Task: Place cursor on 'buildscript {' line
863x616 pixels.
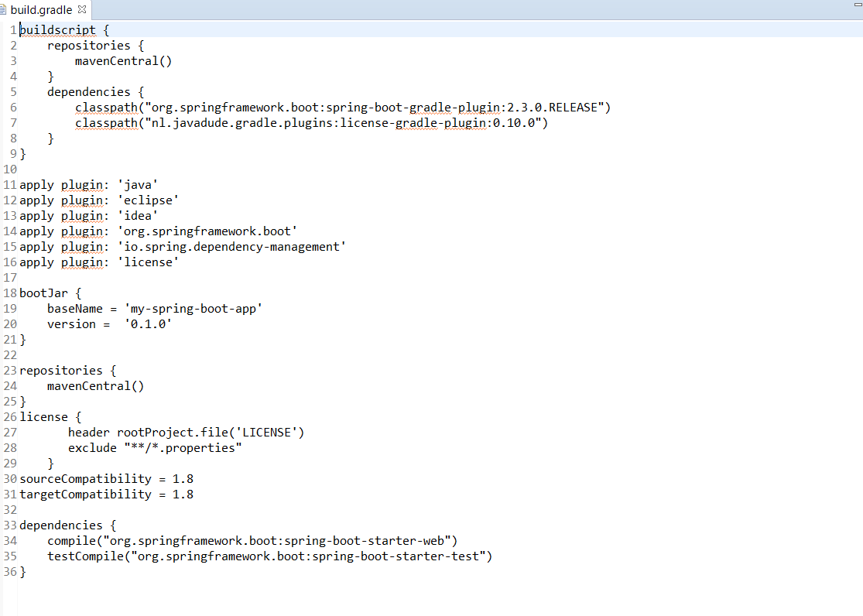Action: 64,29
